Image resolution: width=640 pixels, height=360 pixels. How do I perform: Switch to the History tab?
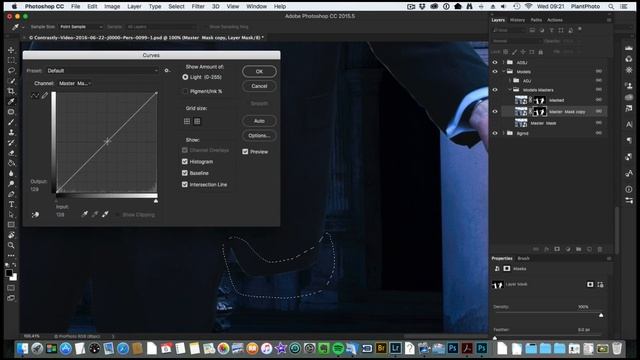click(517, 20)
